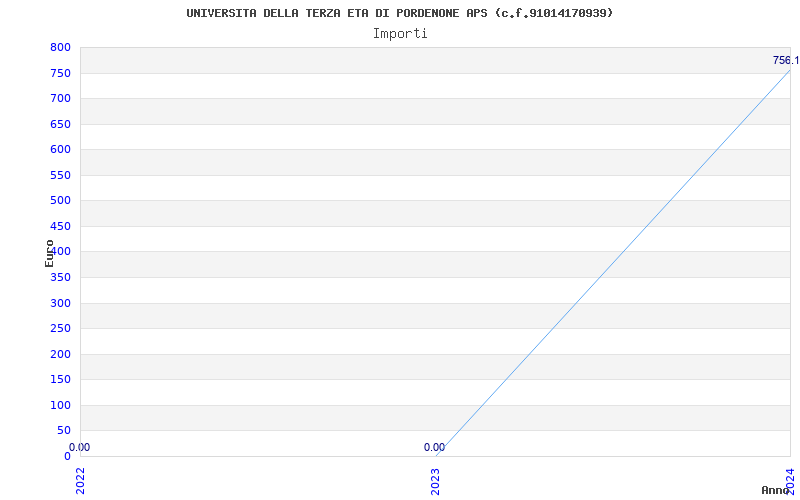The height and width of the screenshot is (500, 800).
Task: Click the chart title mentioning PORDENONE APS
Action: (x=399, y=13)
